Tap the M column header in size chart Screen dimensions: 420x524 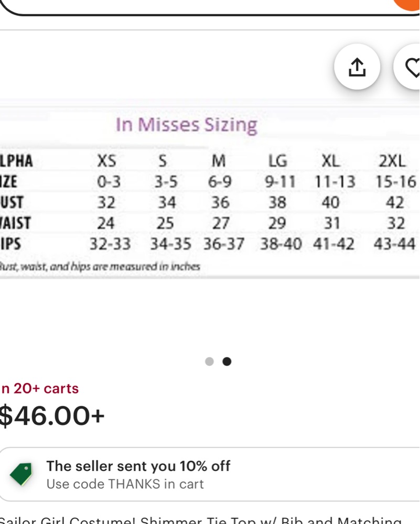point(219,161)
